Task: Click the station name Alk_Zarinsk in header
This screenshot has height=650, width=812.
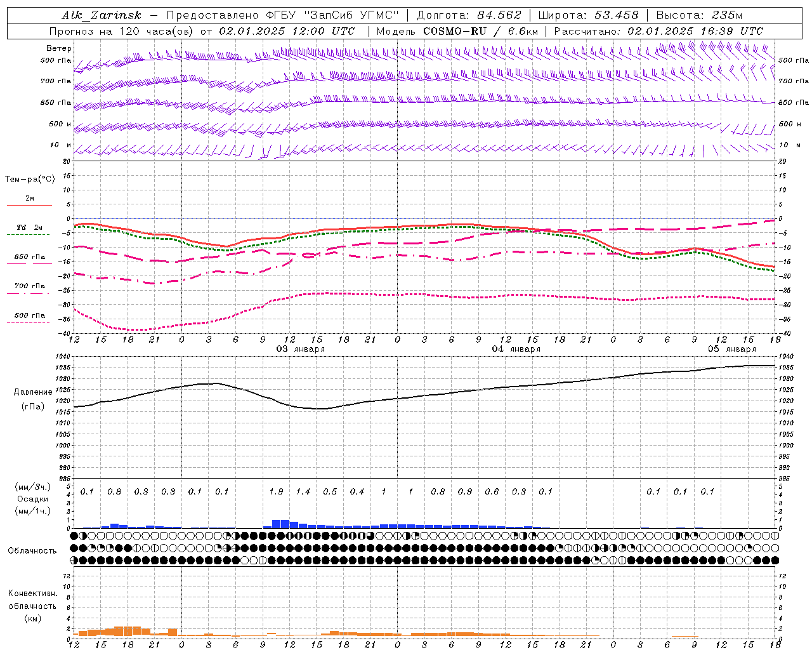Action: point(101,15)
